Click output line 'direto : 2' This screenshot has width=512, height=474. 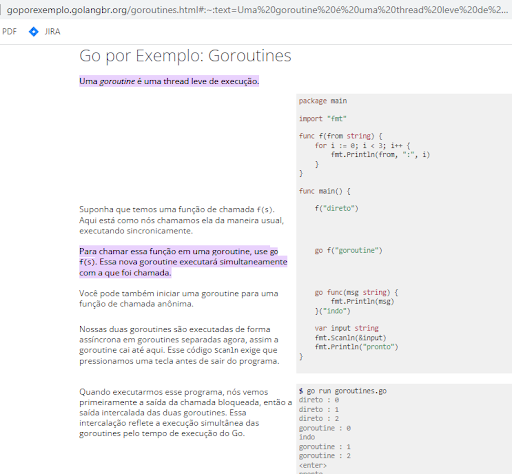(x=319, y=418)
